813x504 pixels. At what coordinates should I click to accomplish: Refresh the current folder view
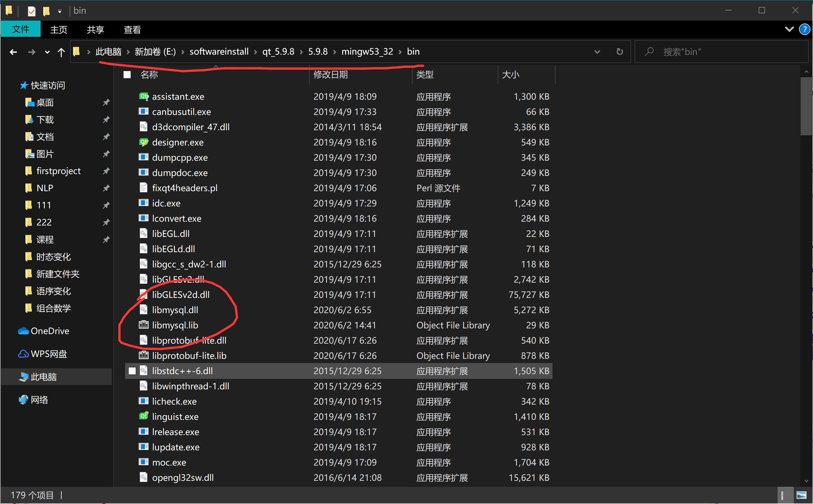pos(619,52)
